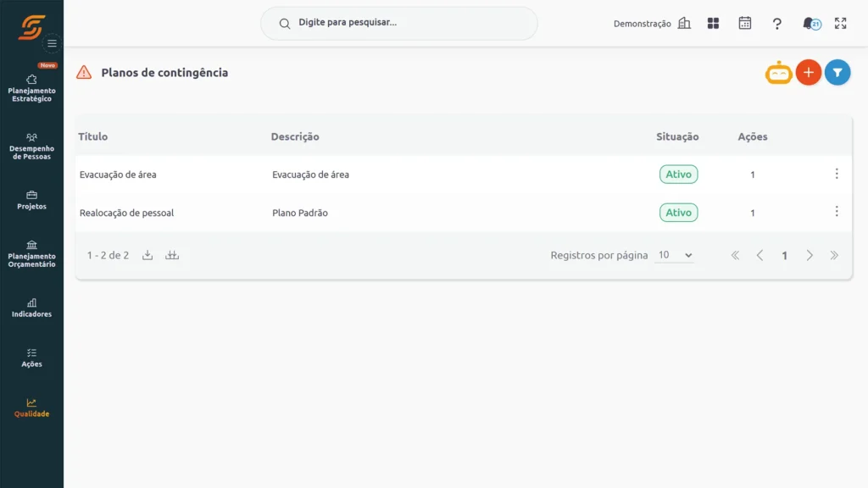Select Qualidade in sidebar

tap(31, 408)
